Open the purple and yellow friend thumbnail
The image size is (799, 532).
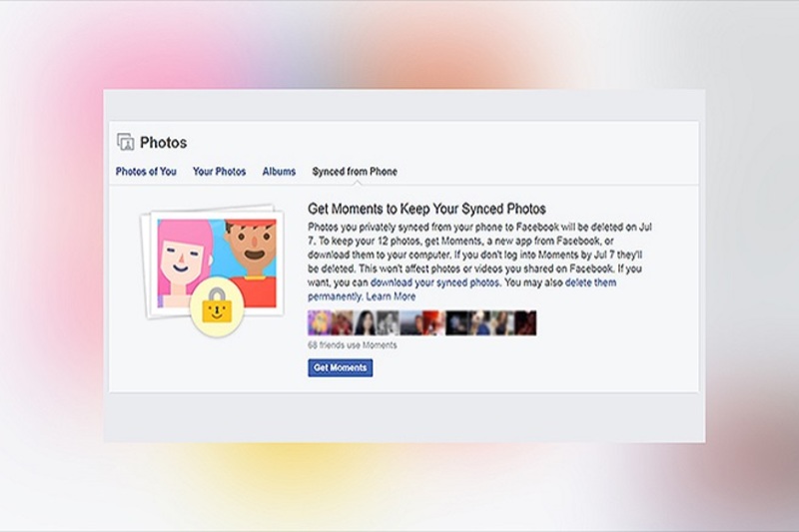(319, 322)
